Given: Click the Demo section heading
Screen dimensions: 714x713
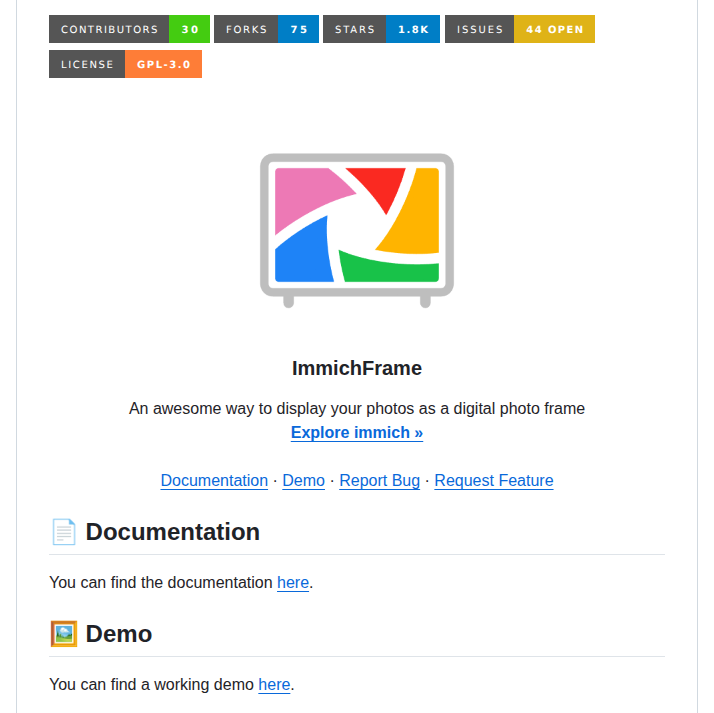Looking at the screenshot, I should [118, 634].
